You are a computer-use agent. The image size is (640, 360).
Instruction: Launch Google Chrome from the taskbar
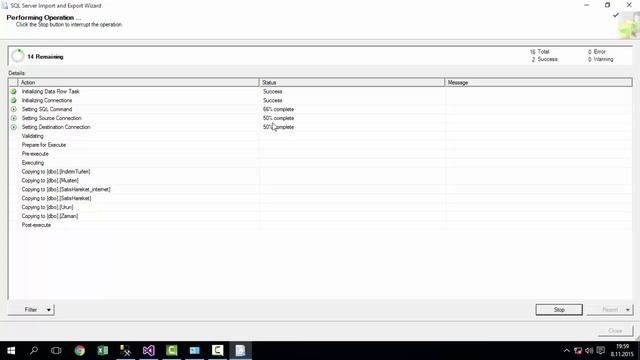80,350
